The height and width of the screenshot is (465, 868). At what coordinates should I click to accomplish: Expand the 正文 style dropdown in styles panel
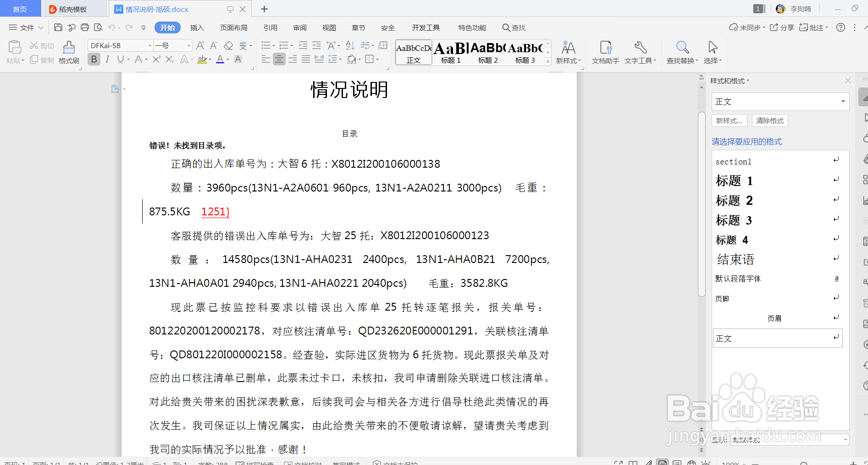843,101
